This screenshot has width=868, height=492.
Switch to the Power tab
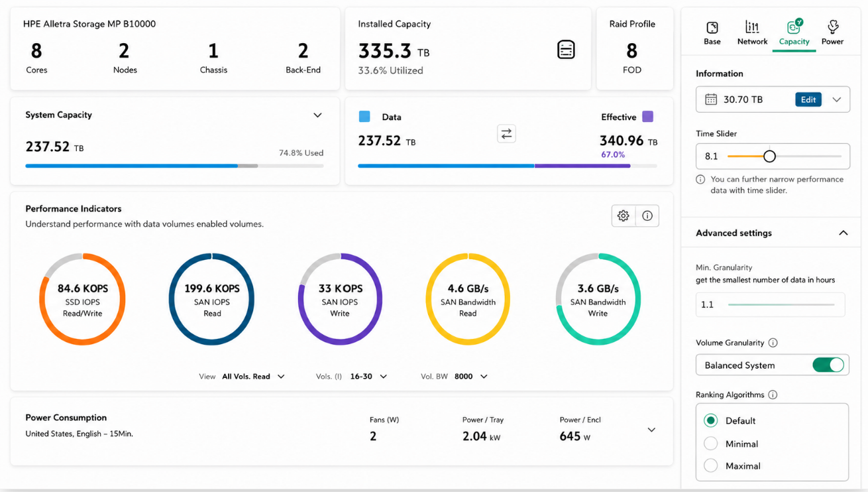[832, 32]
